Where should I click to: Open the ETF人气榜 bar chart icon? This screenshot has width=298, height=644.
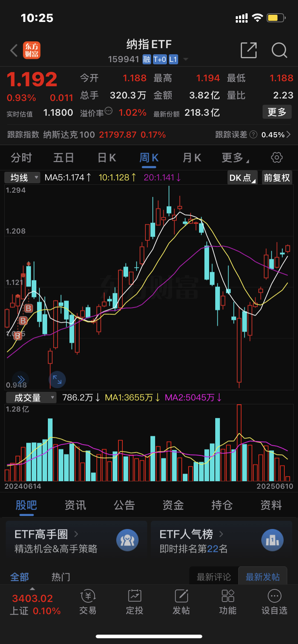click(272, 540)
